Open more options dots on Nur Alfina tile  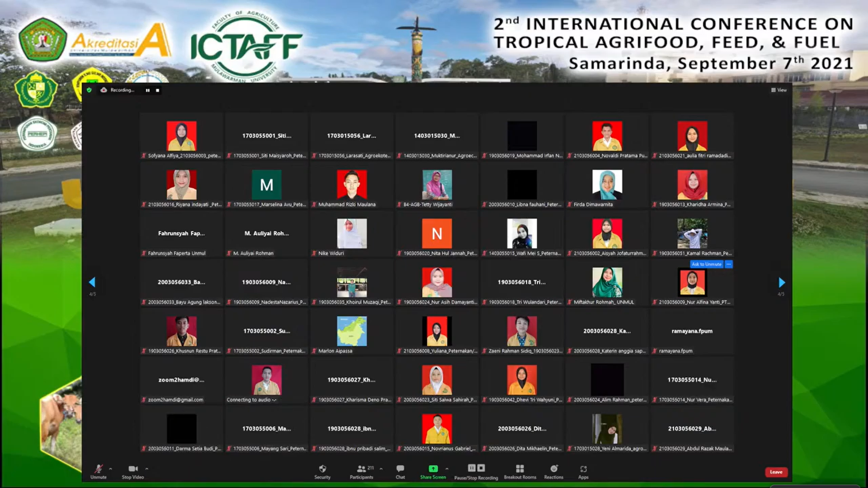tap(728, 264)
